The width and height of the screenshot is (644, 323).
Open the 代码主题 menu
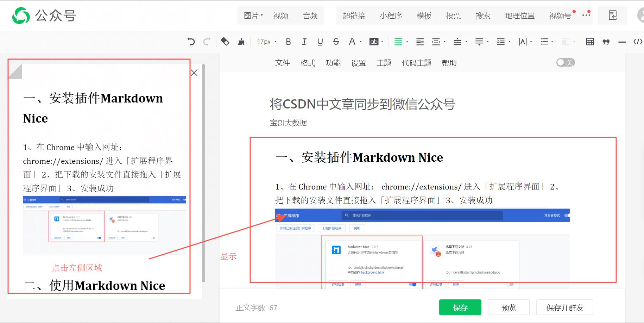pos(416,63)
